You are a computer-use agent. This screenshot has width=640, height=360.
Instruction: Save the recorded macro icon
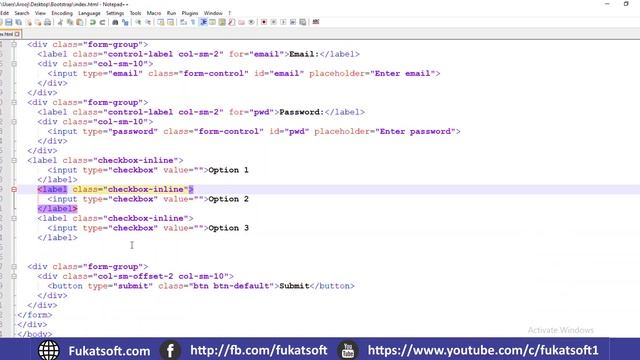tap(302, 22)
